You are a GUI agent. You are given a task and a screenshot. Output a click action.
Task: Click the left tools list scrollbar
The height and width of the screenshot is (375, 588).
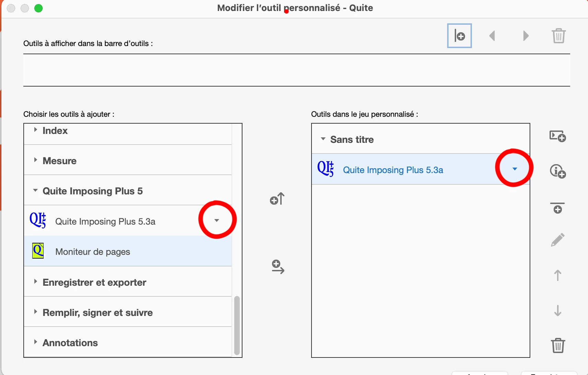point(237,325)
